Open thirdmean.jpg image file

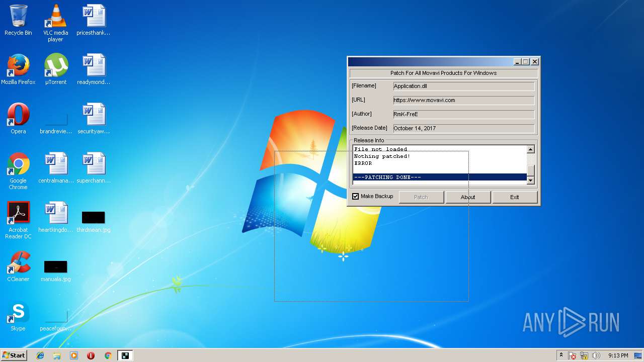pos(94,221)
